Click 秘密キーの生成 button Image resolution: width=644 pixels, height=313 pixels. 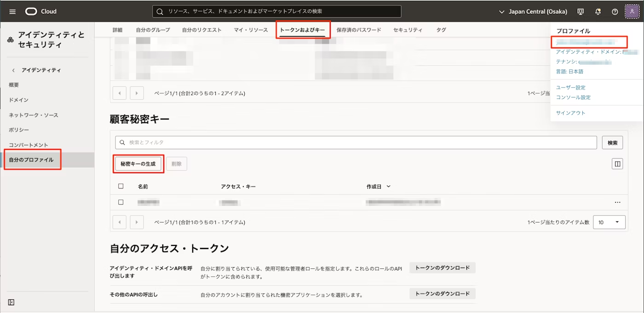(x=138, y=164)
